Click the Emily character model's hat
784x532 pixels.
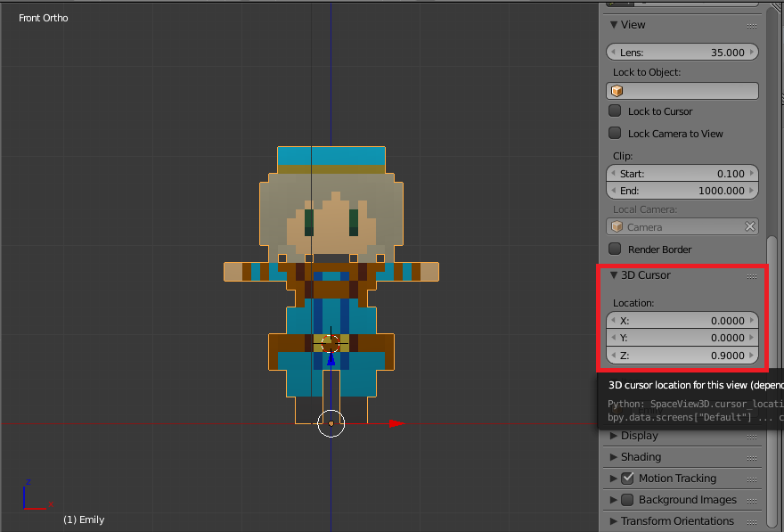pos(331,160)
